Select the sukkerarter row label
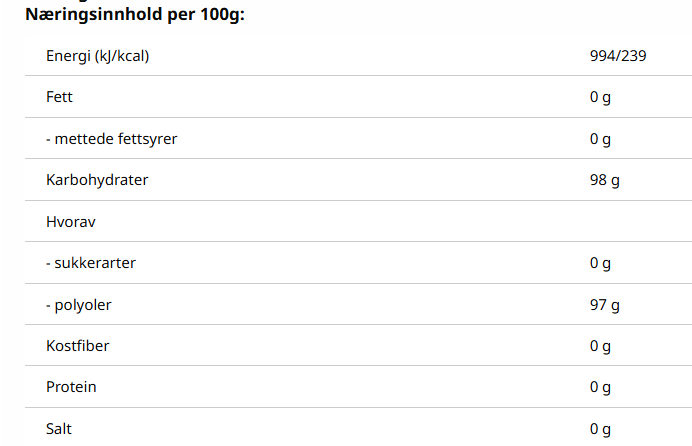 coord(91,263)
